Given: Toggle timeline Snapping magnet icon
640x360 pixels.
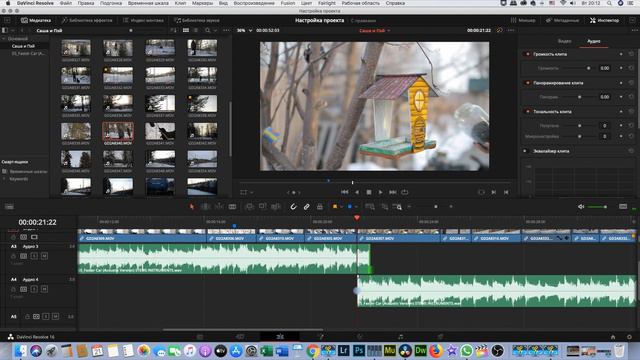Looking at the screenshot, I should 293,207.
